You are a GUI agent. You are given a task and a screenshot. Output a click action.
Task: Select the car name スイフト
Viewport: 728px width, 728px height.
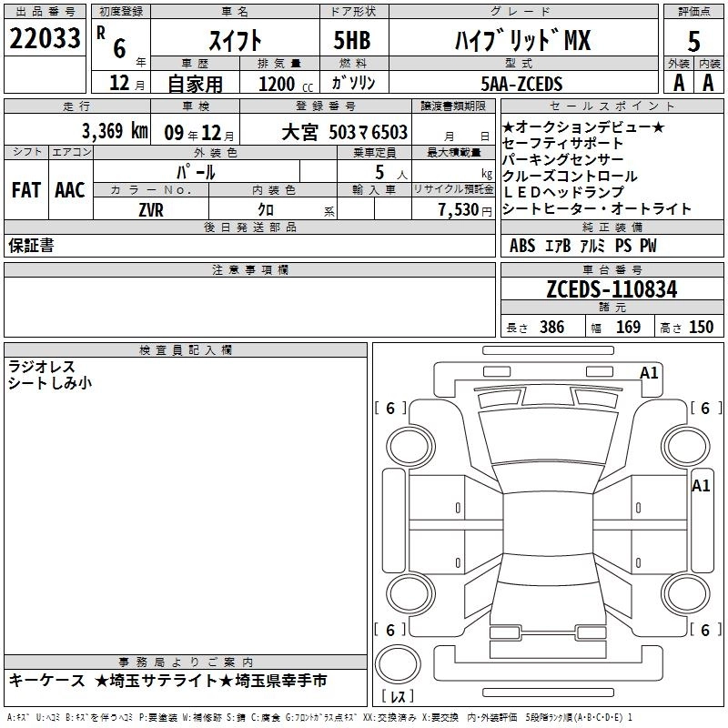(236, 41)
